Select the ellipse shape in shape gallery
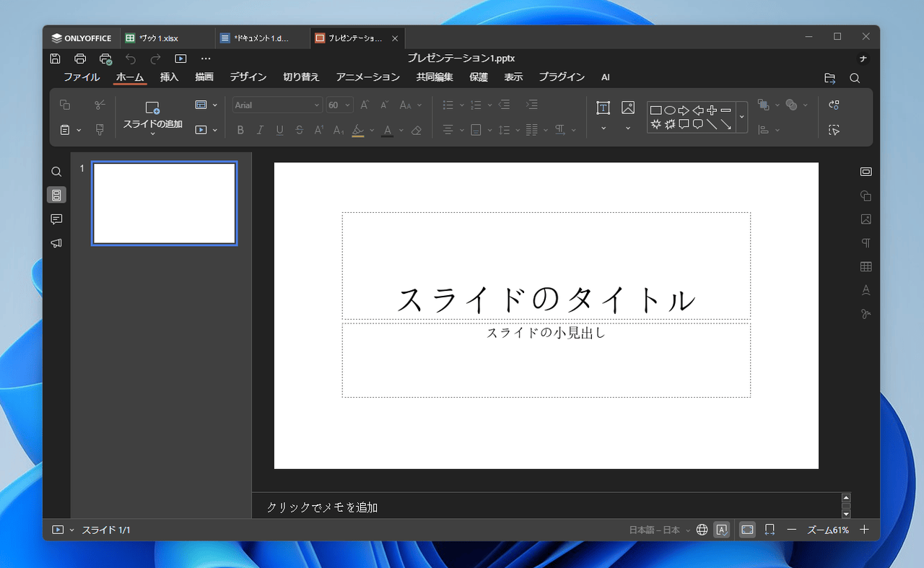Image resolution: width=924 pixels, height=568 pixels. 670,110
